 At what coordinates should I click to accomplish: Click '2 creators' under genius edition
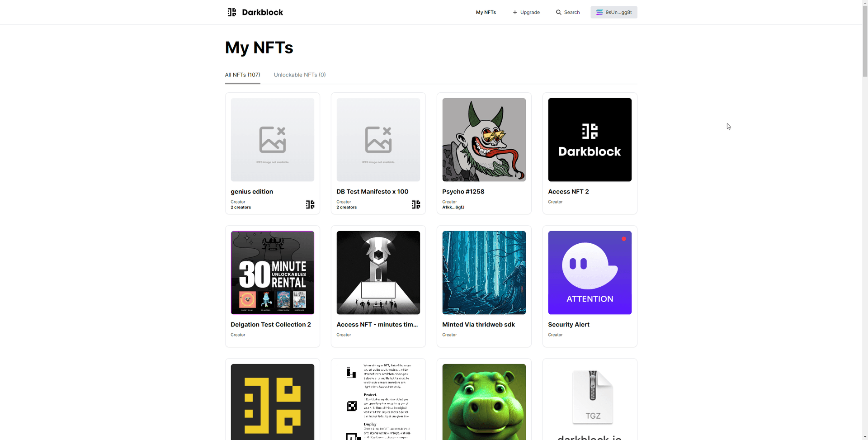pos(241,208)
